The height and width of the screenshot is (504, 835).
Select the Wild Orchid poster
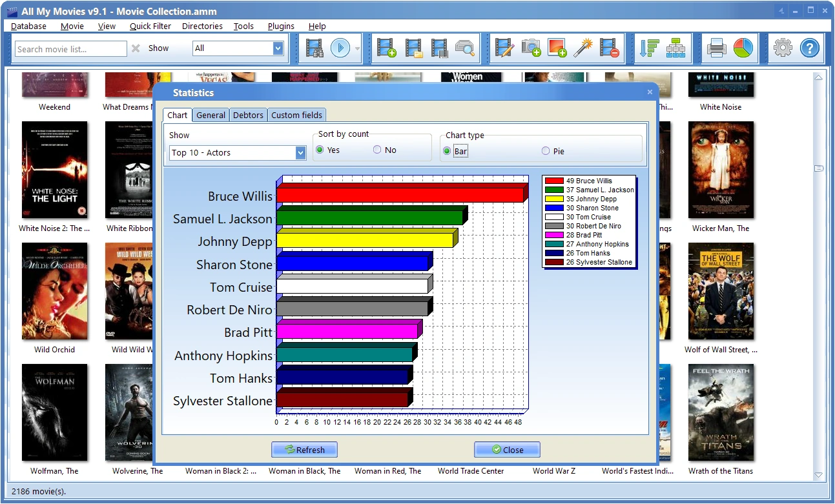click(54, 291)
